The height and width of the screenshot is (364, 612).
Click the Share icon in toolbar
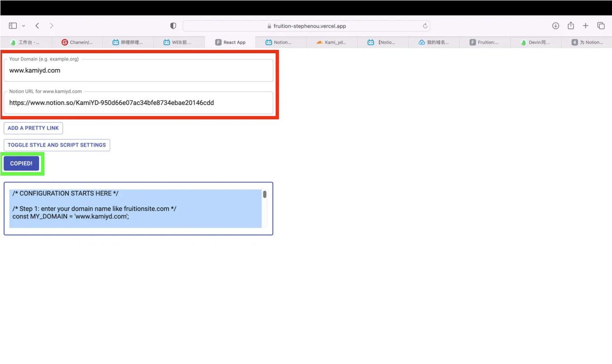coord(571,26)
